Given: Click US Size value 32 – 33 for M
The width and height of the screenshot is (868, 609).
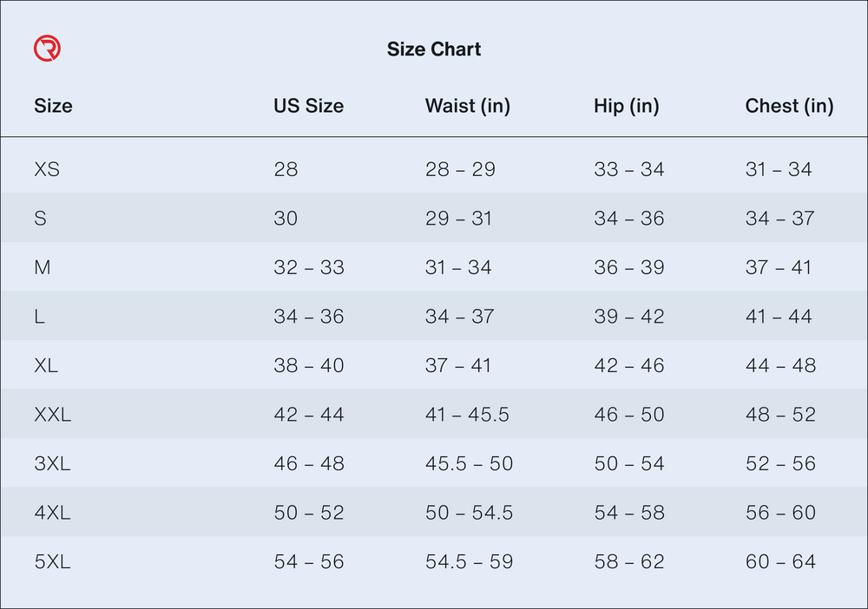Looking at the screenshot, I should [309, 267].
